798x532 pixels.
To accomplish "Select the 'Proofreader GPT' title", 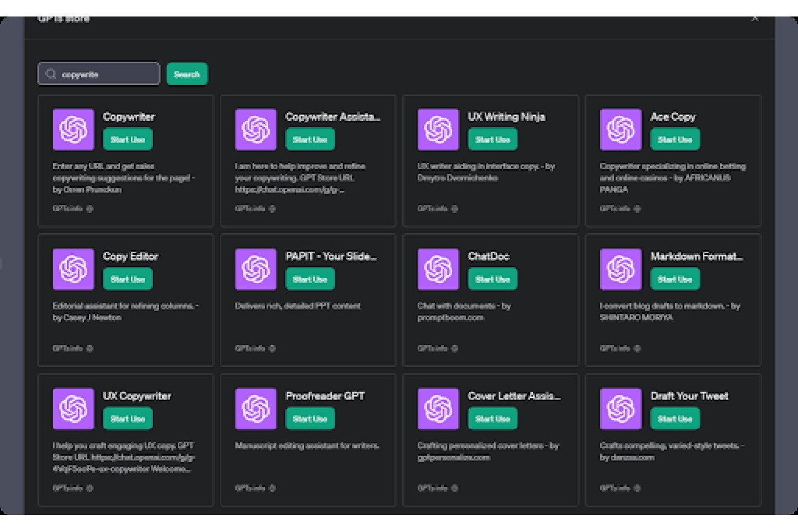I will [325, 396].
